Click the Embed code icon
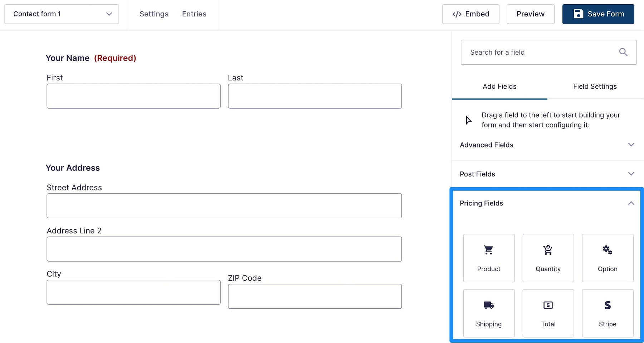Screen dimensions: 644x343 457,14
